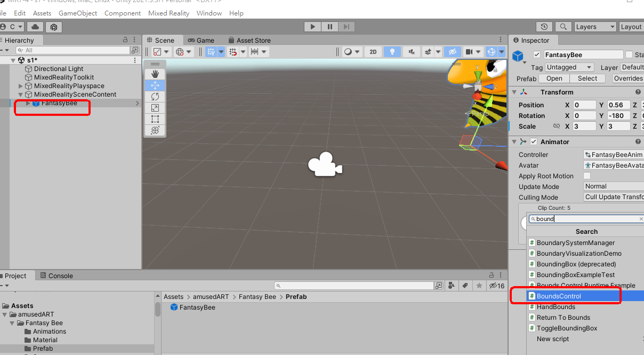Image resolution: width=644 pixels, height=355 pixels.
Task: Switch to the Asset Store tab
Action: tap(249, 40)
